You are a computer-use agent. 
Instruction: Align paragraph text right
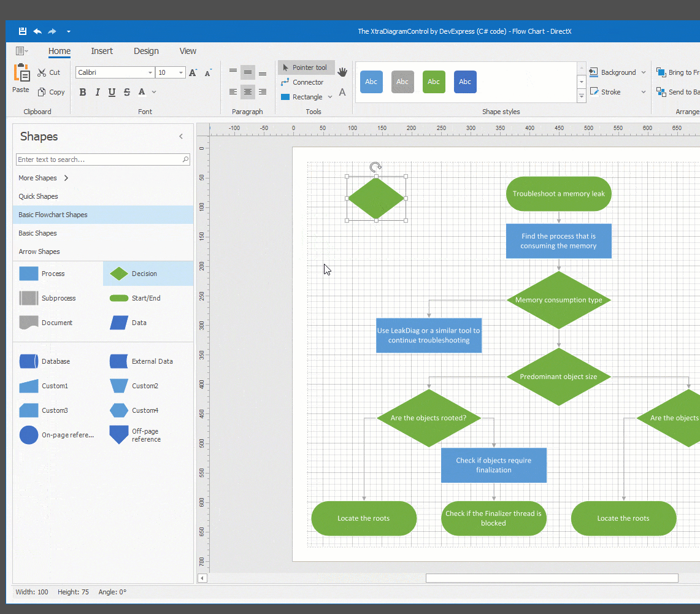[x=263, y=92]
